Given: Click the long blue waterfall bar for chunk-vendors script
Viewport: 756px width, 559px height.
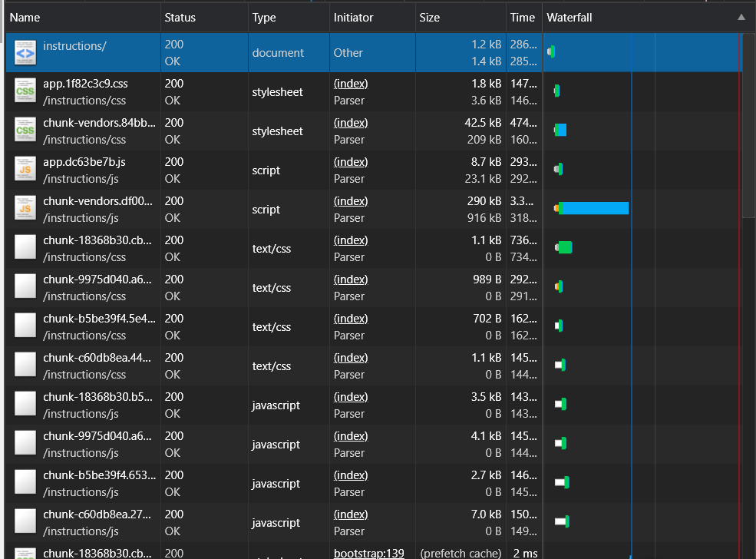Looking at the screenshot, I should click(595, 208).
